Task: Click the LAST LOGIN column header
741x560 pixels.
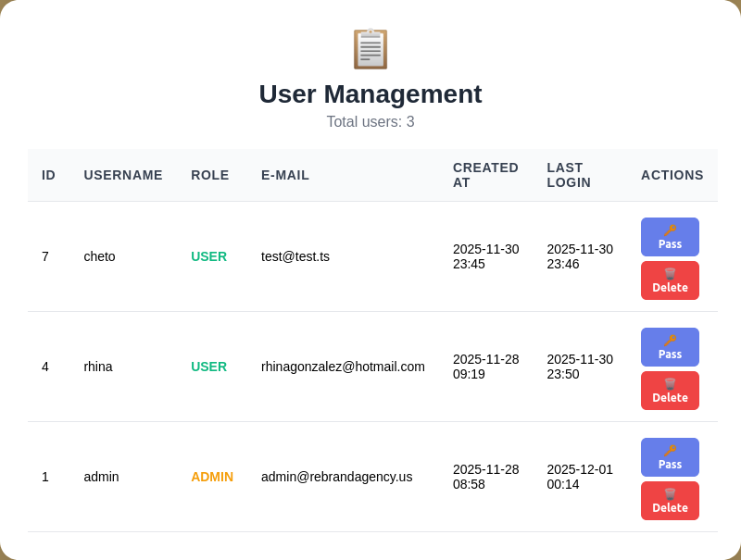Action: [569, 175]
